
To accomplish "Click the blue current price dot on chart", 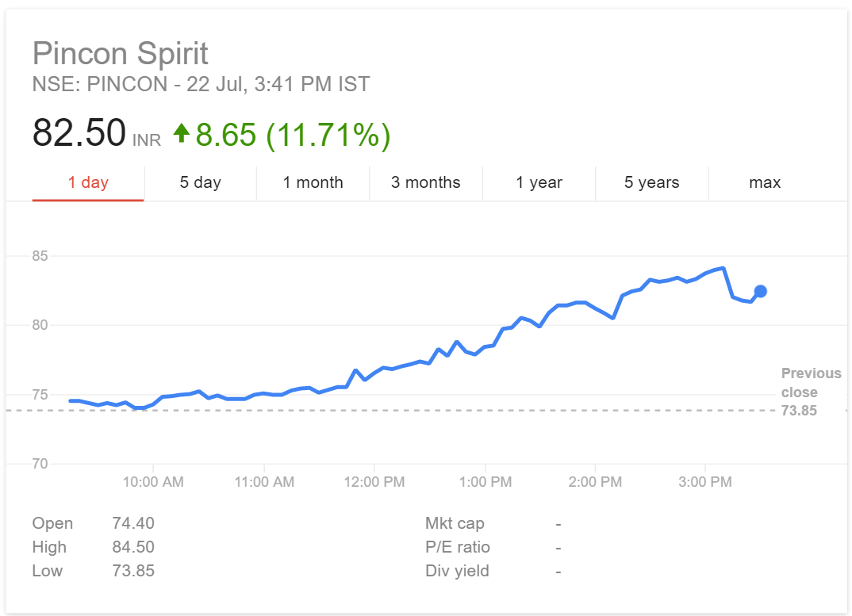I will coord(760,291).
